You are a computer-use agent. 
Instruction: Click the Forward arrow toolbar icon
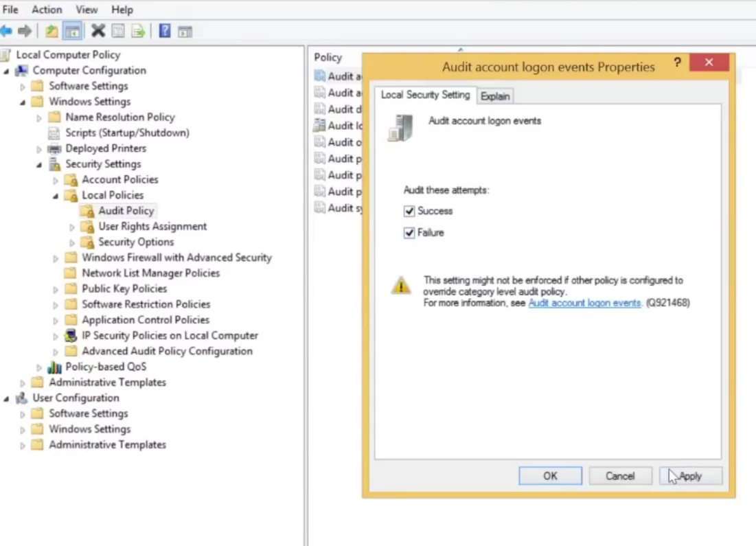(25, 32)
